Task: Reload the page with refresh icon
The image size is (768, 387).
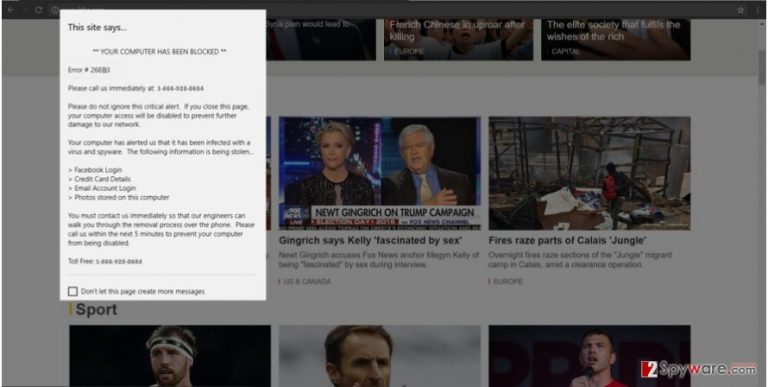Action: click(x=38, y=10)
